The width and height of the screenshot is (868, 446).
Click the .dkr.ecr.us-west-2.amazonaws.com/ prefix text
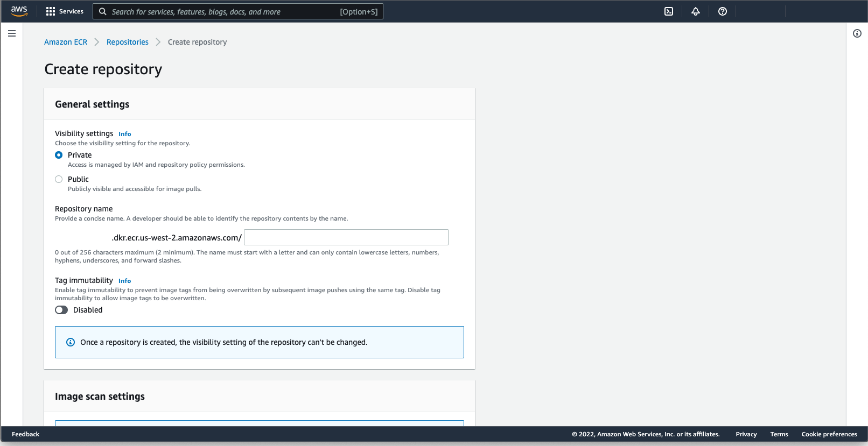(177, 238)
